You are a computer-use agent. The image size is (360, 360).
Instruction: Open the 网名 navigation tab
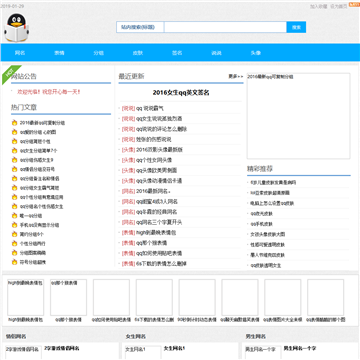[x=20, y=53]
